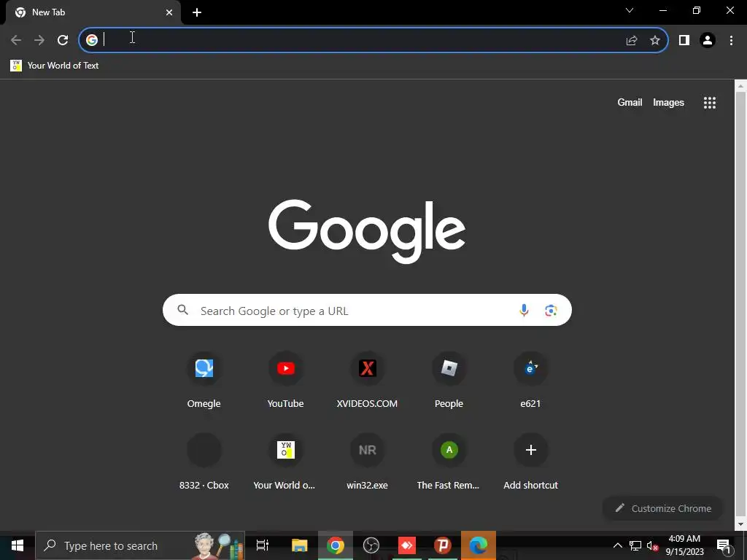The width and height of the screenshot is (747, 560).
Task: Click the page scrollbar up arrow
Action: [740, 86]
